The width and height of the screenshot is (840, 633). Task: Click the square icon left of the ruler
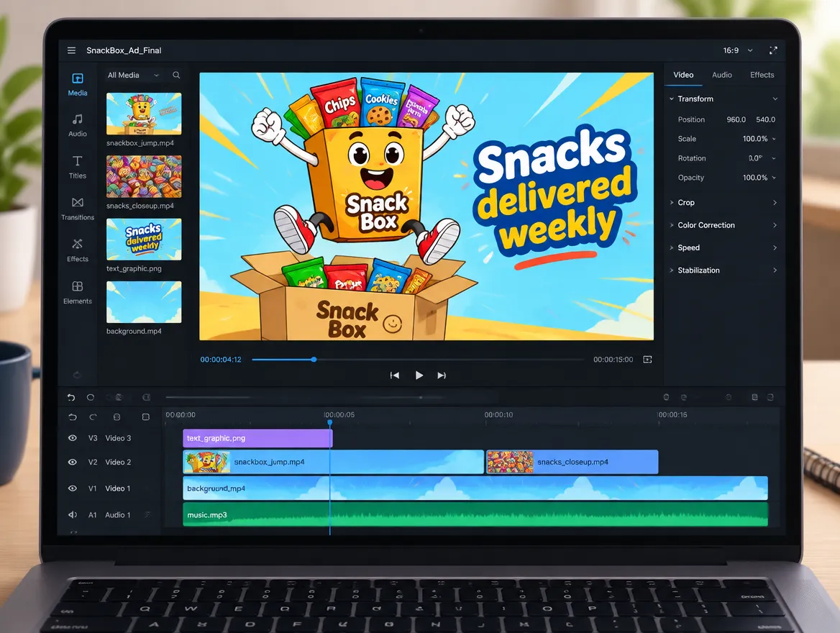[146, 417]
